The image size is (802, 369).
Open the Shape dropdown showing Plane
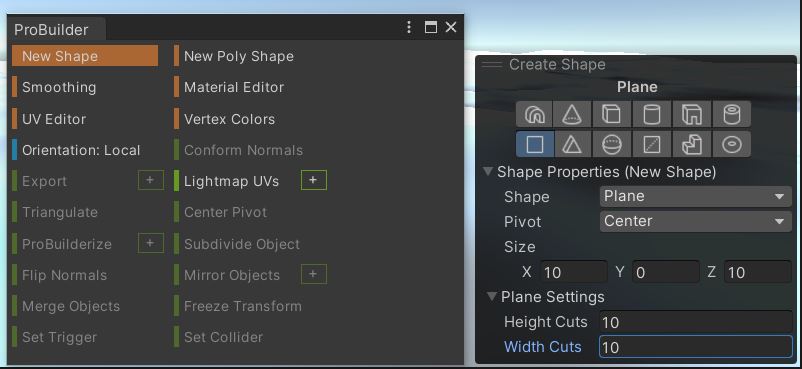pyautogui.click(x=695, y=197)
